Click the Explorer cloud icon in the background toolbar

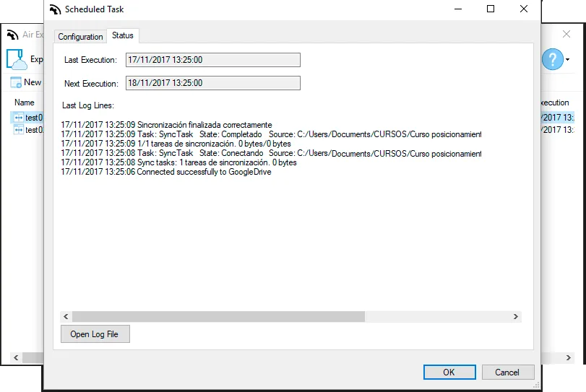pyautogui.click(x=17, y=59)
